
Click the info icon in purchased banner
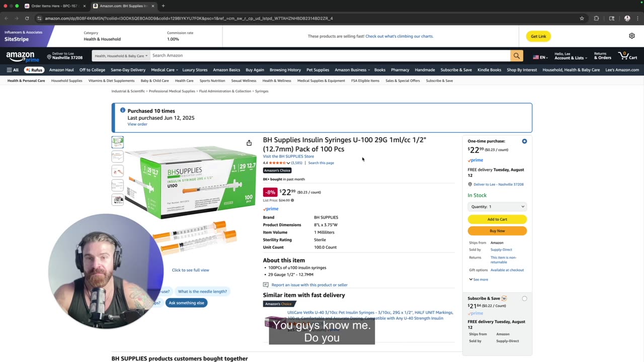click(122, 110)
